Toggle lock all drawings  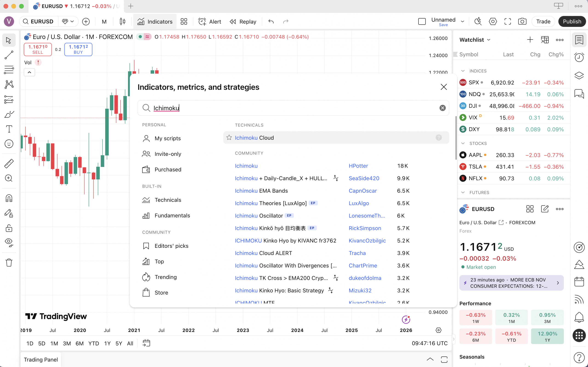click(9, 228)
